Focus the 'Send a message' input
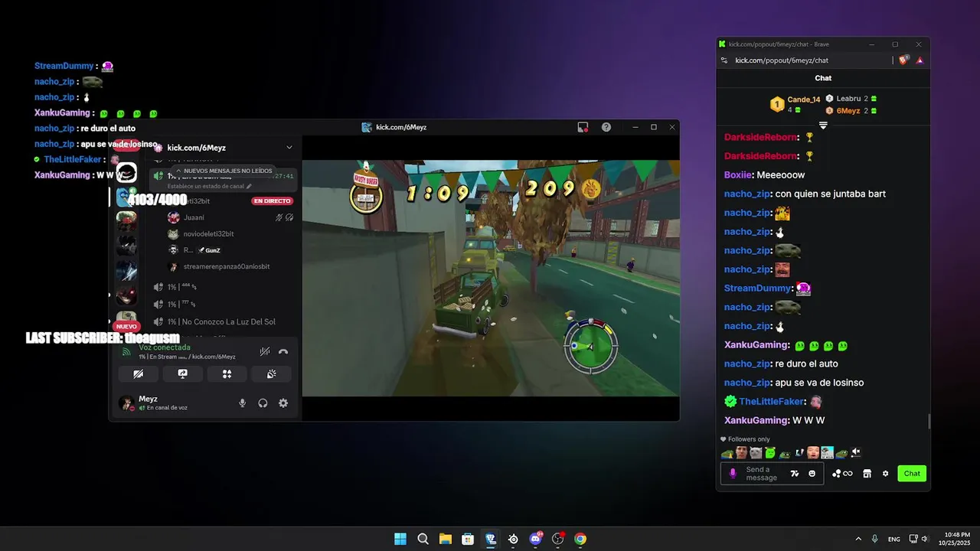 [x=765, y=474]
